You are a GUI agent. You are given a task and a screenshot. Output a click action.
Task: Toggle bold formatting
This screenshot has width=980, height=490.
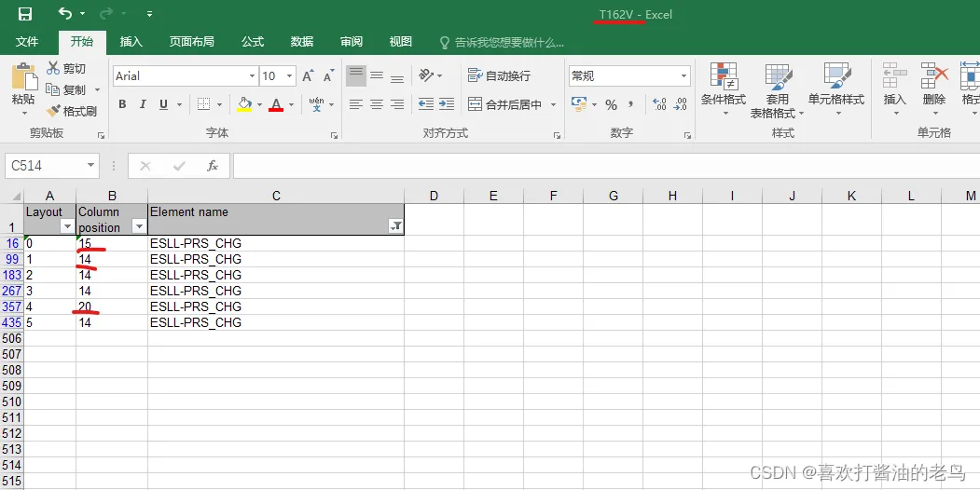[122, 104]
